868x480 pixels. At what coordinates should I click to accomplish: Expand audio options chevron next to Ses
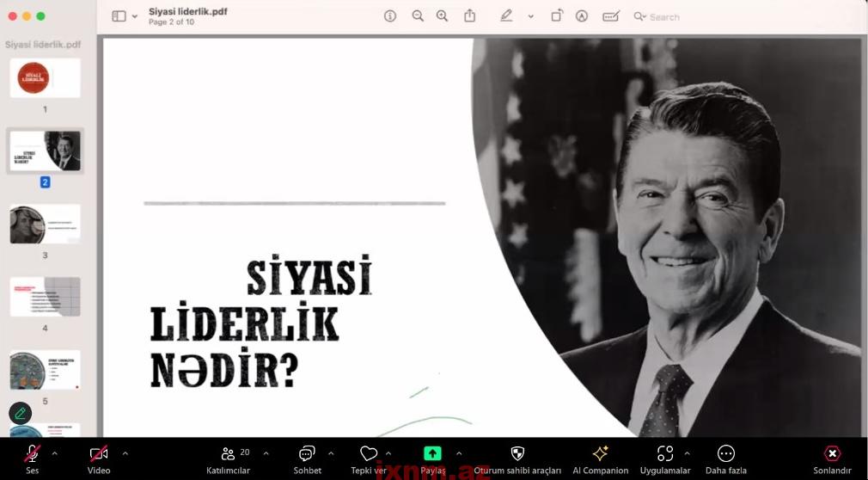click(x=55, y=453)
